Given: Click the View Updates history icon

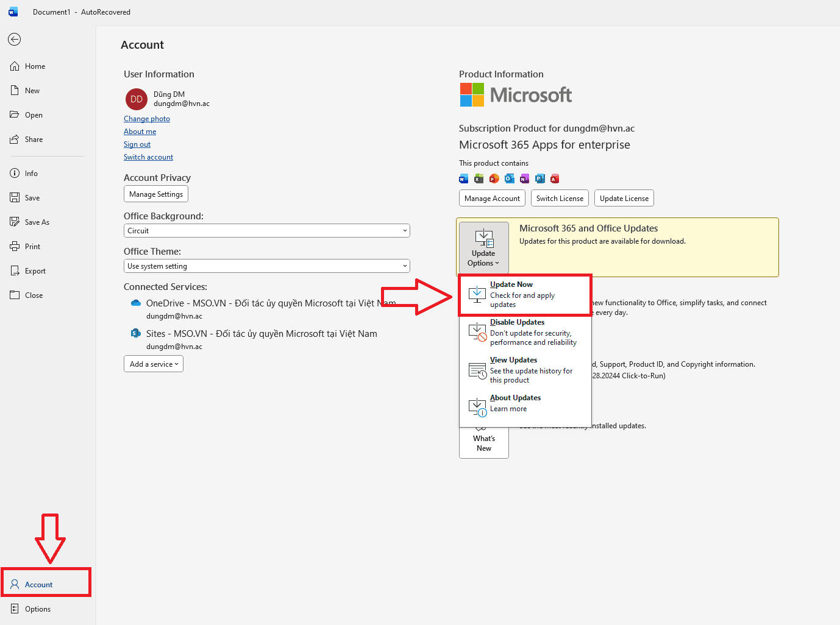Looking at the screenshot, I should pyautogui.click(x=477, y=370).
